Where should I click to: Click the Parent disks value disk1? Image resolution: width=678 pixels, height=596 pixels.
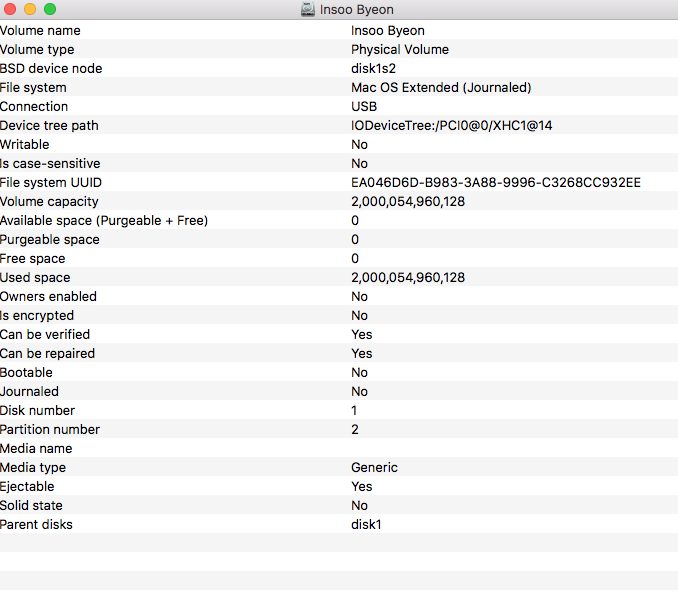[x=366, y=525]
